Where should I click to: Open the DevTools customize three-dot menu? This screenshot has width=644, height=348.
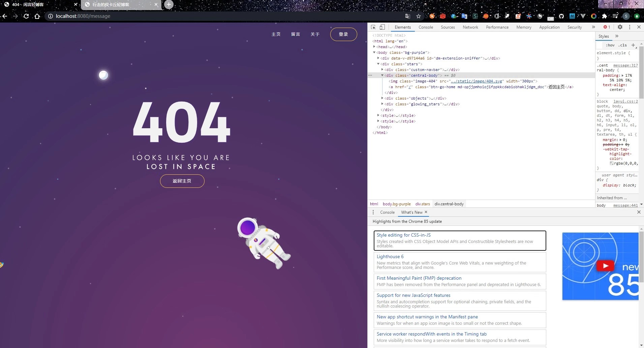pos(630,27)
